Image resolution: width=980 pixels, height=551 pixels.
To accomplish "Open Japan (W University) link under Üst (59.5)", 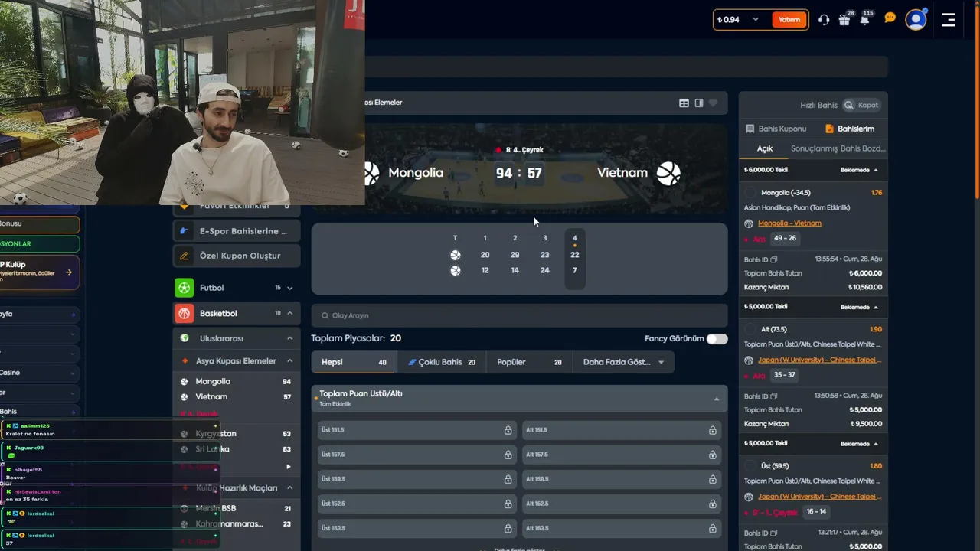I will (819, 496).
